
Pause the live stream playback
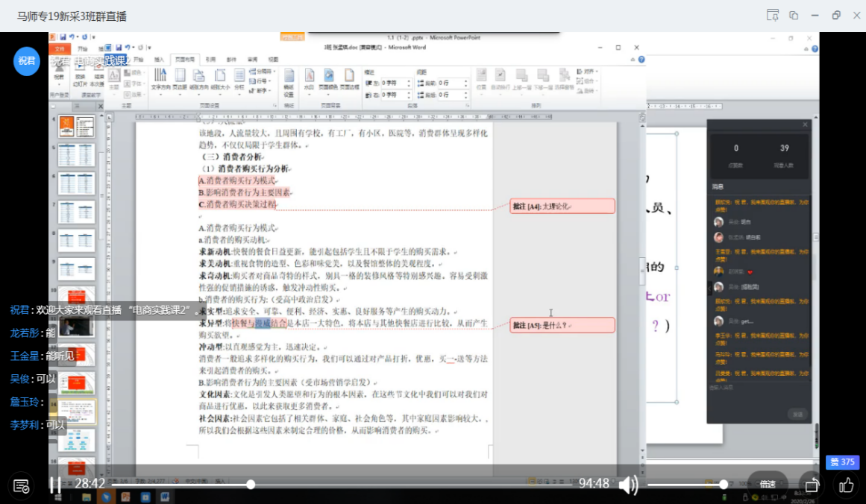55,485
